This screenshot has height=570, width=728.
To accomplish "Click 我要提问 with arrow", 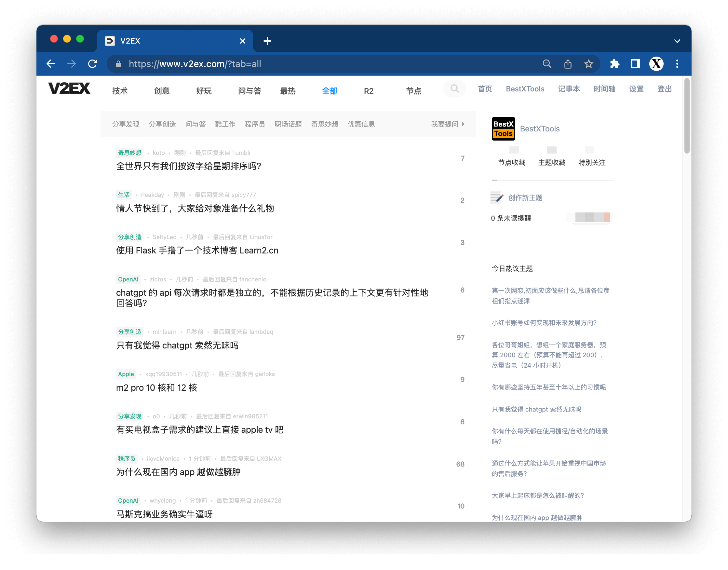I will point(447,124).
